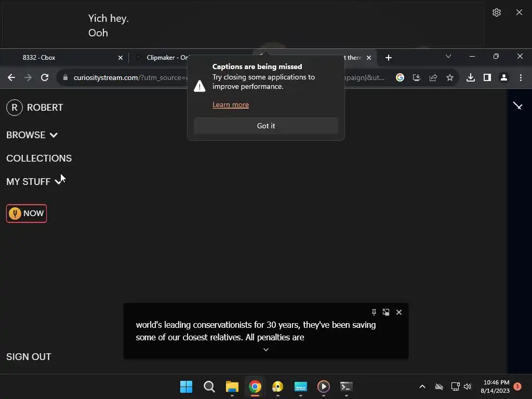
Task: View site information lock icon
Action: pyautogui.click(x=65, y=78)
